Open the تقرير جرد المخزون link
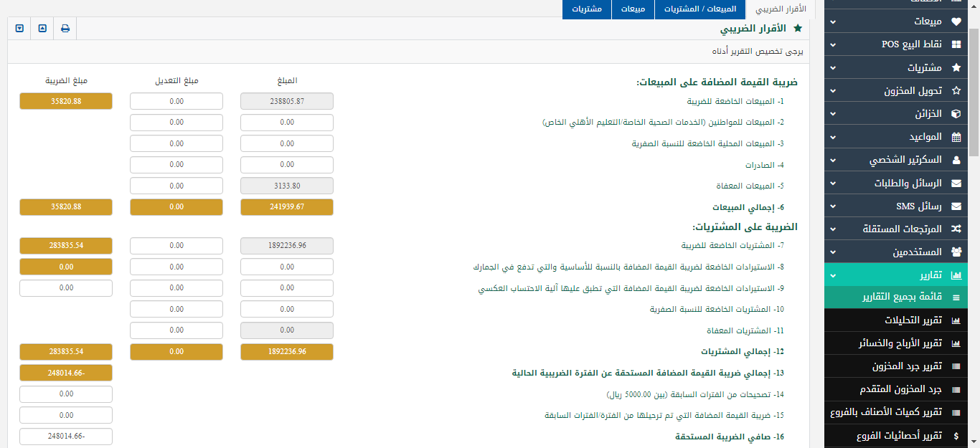Image resolution: width=980 pixels, height=448 pixels. coord(906,366)
